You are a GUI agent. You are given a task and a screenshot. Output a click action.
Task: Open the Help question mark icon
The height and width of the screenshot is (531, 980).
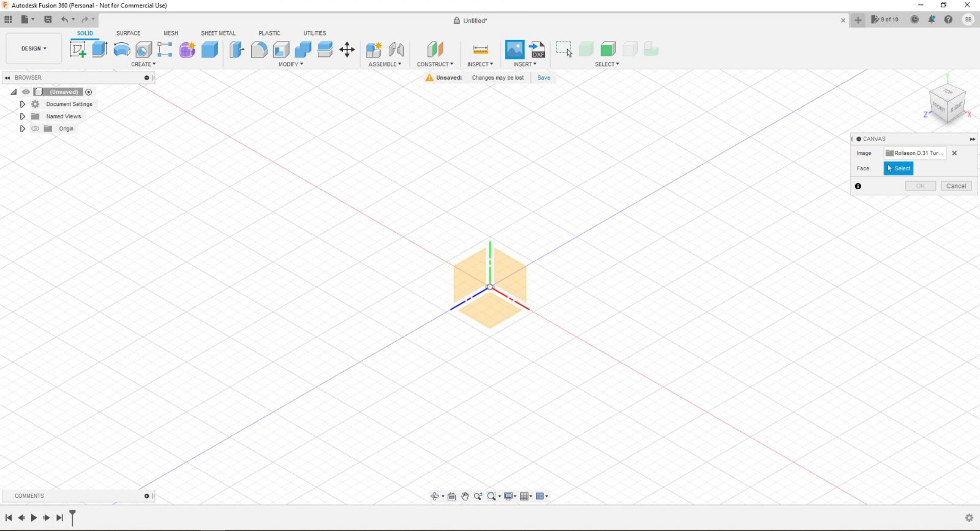(948, 20)
